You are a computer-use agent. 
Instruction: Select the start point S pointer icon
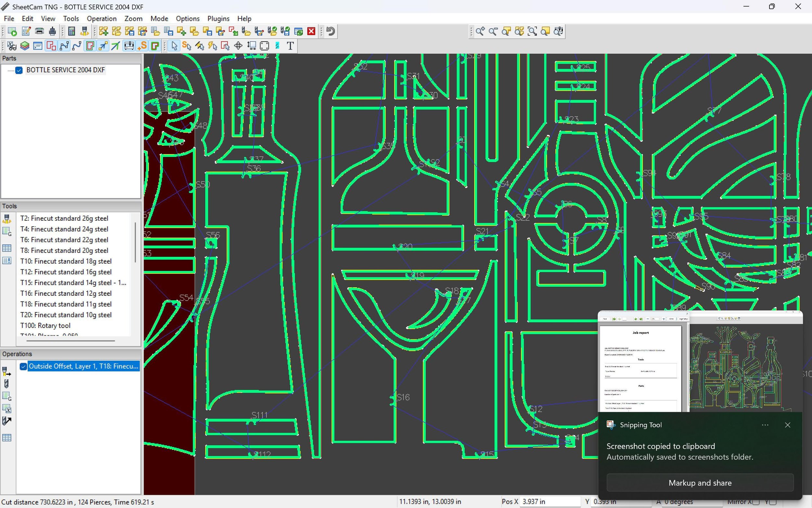click(x=187, y=46)
